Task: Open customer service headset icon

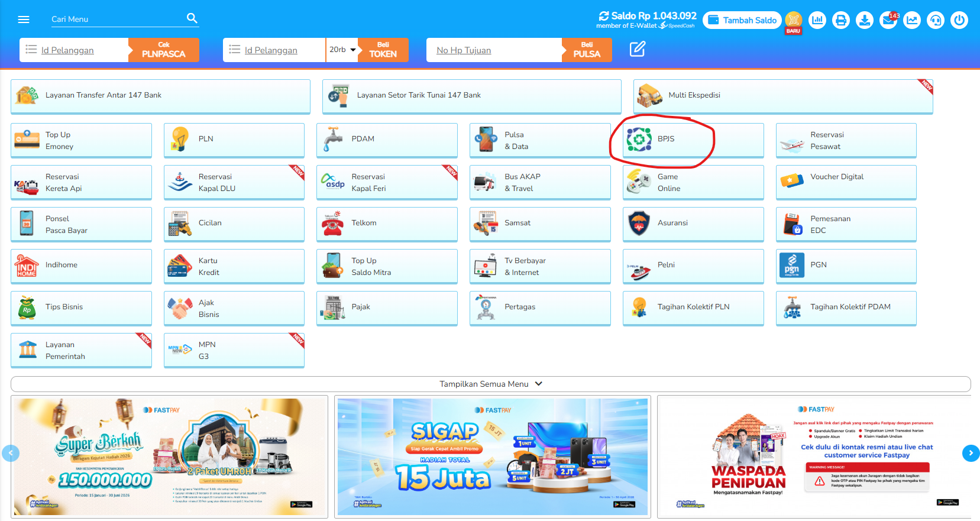Action: pyautogui.click(x=936, y=20)
